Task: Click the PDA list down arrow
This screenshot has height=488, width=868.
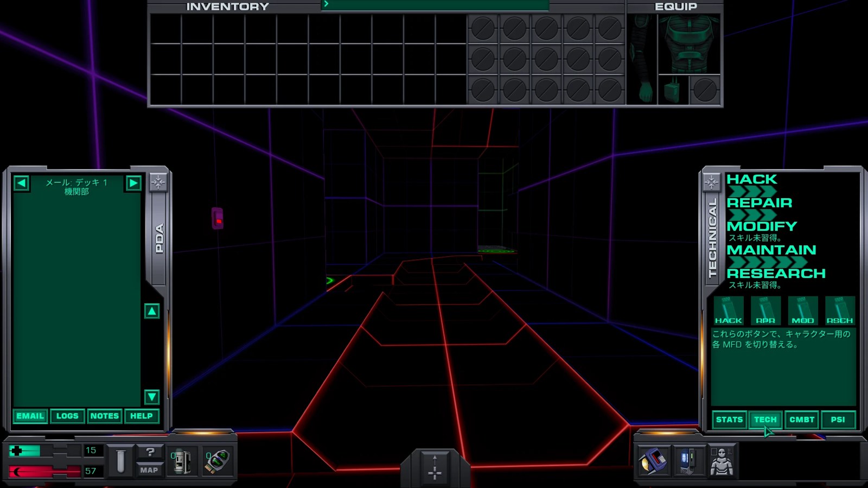Action: pyautogui.click(x=152, y=397)
